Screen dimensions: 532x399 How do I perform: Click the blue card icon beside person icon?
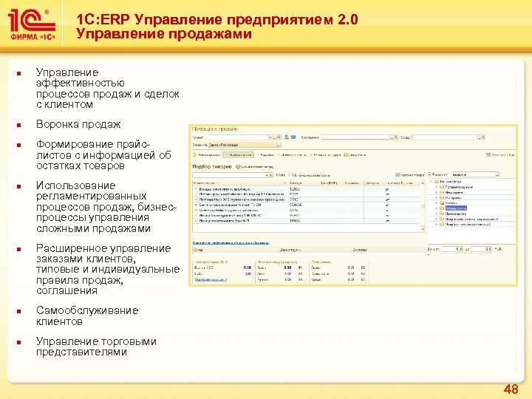(293, 137)
